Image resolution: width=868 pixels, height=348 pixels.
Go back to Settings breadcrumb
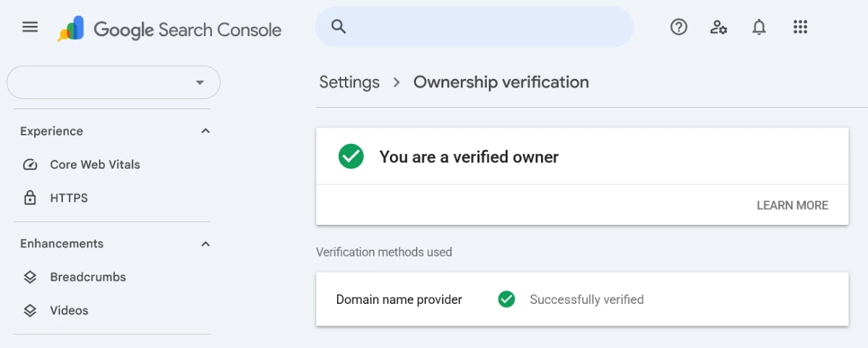pyautogui.click(x=349, y=82)
